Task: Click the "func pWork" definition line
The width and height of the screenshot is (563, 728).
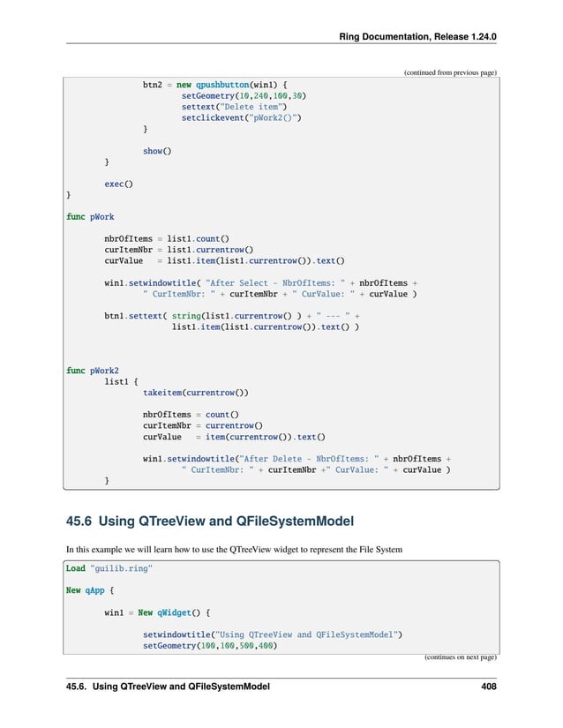Action: click(x=90, y=217)
